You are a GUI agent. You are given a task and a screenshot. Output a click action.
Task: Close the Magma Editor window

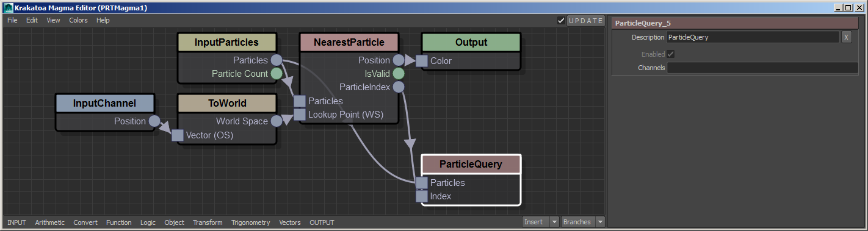click(x=859, y=8)
